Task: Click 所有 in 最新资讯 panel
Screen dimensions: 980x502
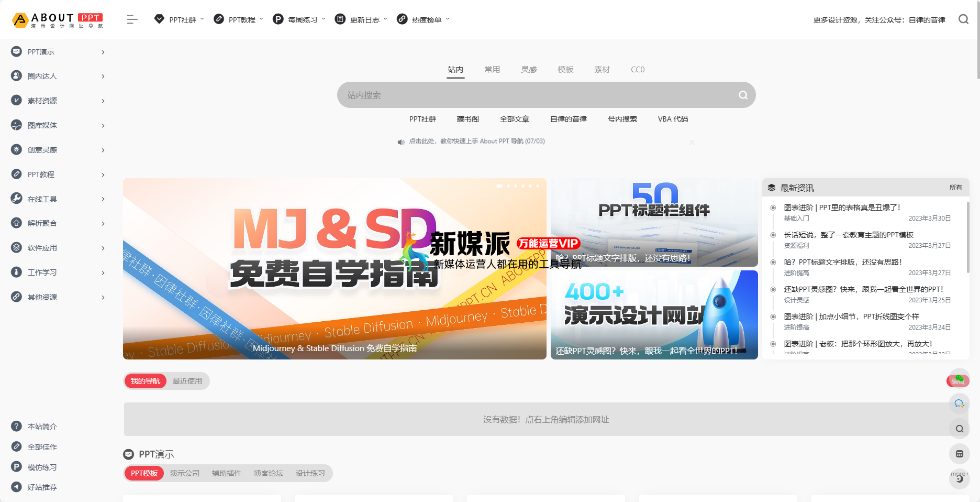Action: [955, 188]
